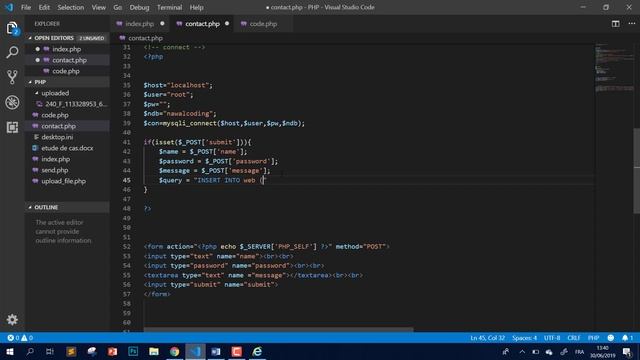This screenshot has height=360, width=640.
Task: Click Ln 45, Col 32 in status bar
Action: 487,338
